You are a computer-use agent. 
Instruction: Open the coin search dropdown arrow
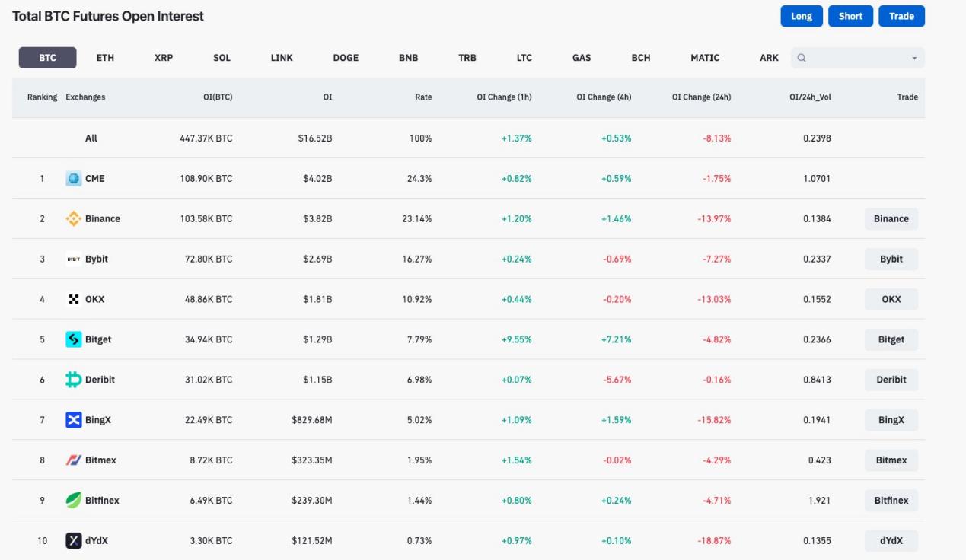[914, 59]
